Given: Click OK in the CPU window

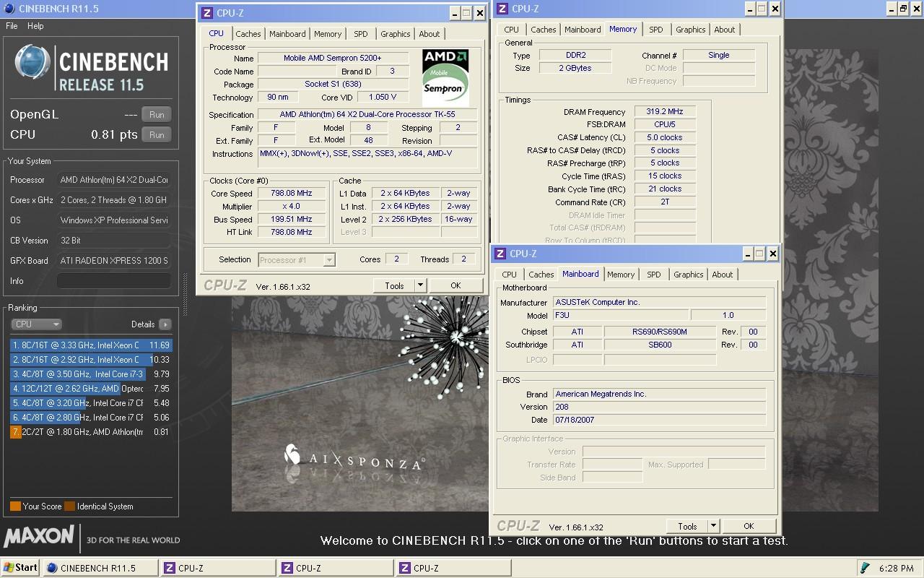Looking at the screenshot, I should pos(456,285).
